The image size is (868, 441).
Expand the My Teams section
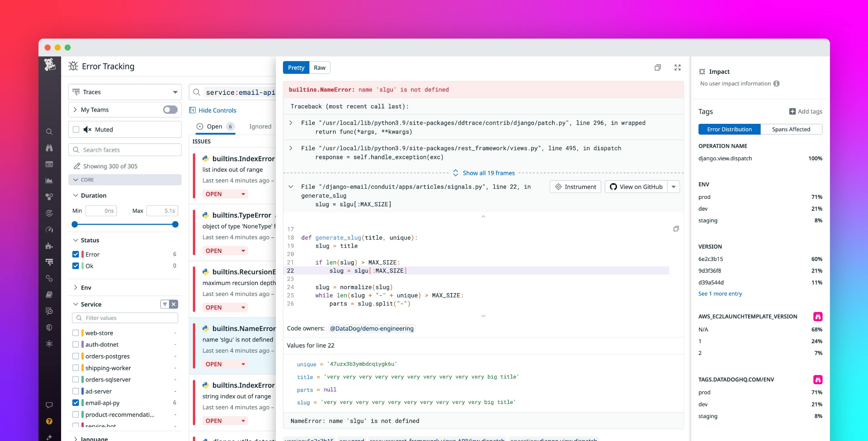click(75, 109)
